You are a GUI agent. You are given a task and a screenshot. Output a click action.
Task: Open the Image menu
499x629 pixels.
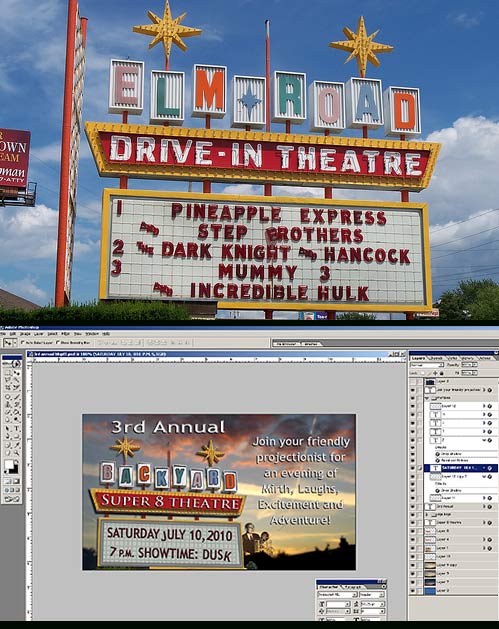click(26, 334)
